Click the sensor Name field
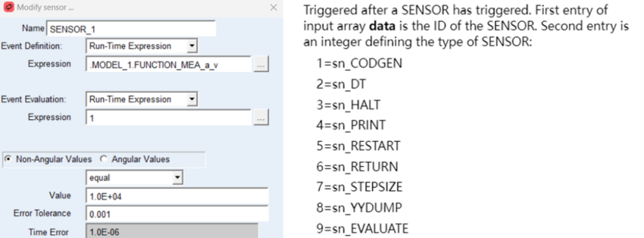644x238 pixels. (131, 29)
